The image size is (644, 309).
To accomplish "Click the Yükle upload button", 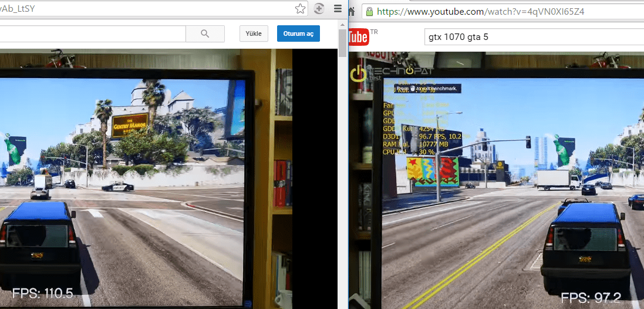I will (254, 33).
